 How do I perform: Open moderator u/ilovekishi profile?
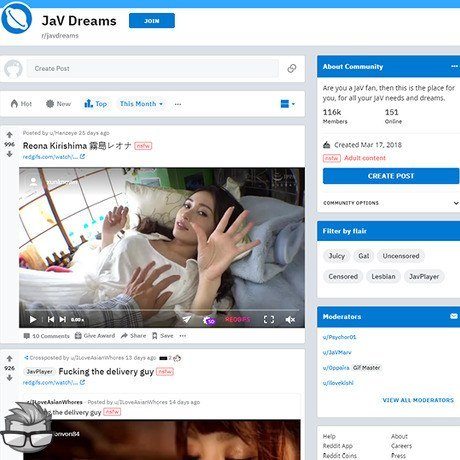pos(338,383)
